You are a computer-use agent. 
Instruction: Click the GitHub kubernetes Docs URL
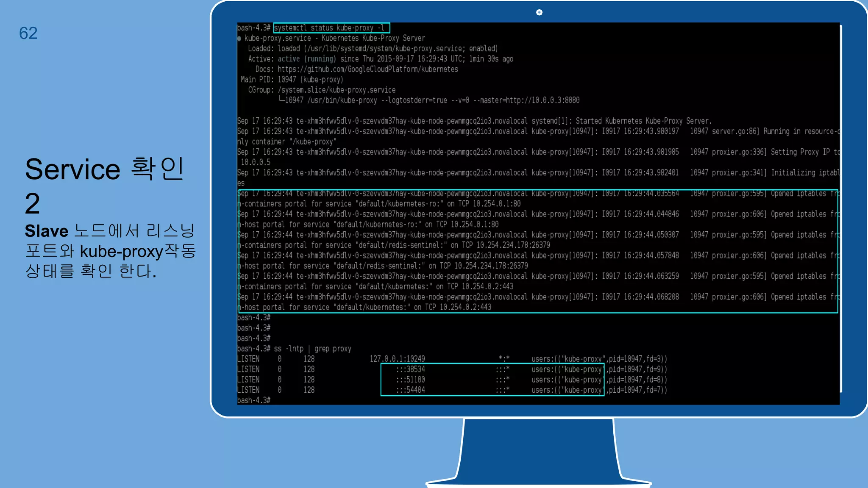coord(367,69)
